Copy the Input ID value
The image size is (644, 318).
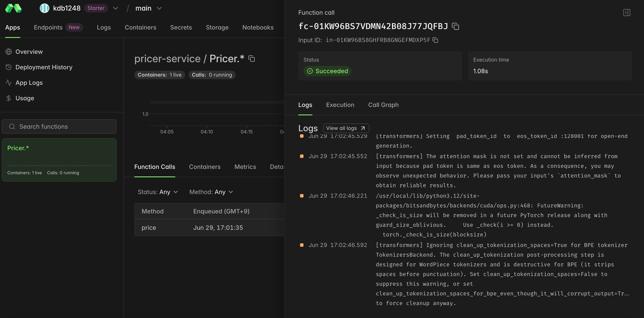pos(435,40)
